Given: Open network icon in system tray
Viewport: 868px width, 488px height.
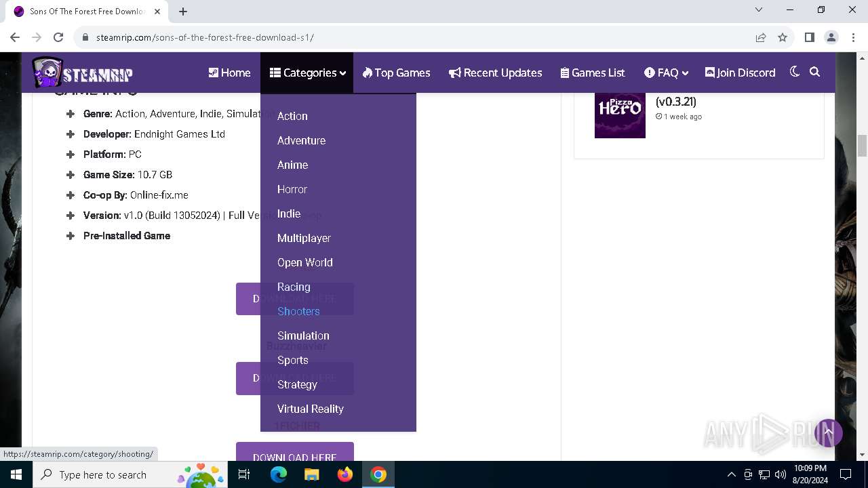Looking at the screenshot, I should [x=764, y=474].
